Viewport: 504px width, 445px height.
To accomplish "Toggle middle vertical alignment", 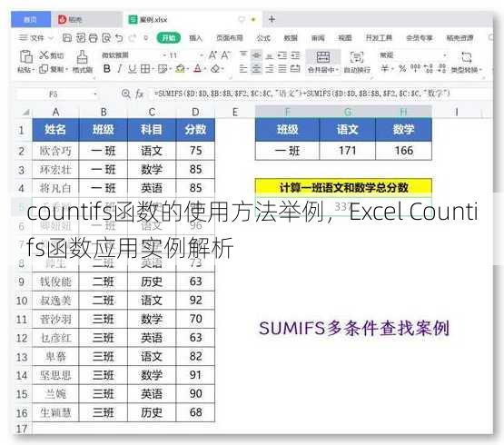I will pos(256,55).
